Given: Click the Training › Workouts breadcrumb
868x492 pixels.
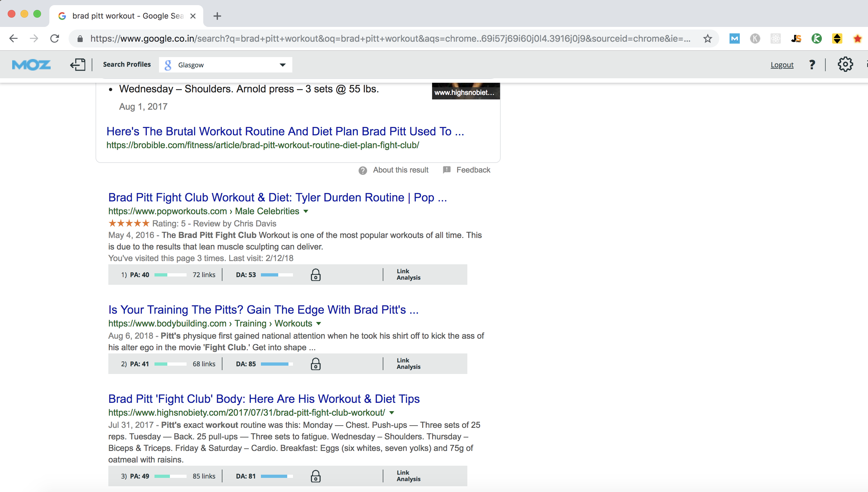Looking at the screenshot, I should pyautogui.click(x=273, y=323).
